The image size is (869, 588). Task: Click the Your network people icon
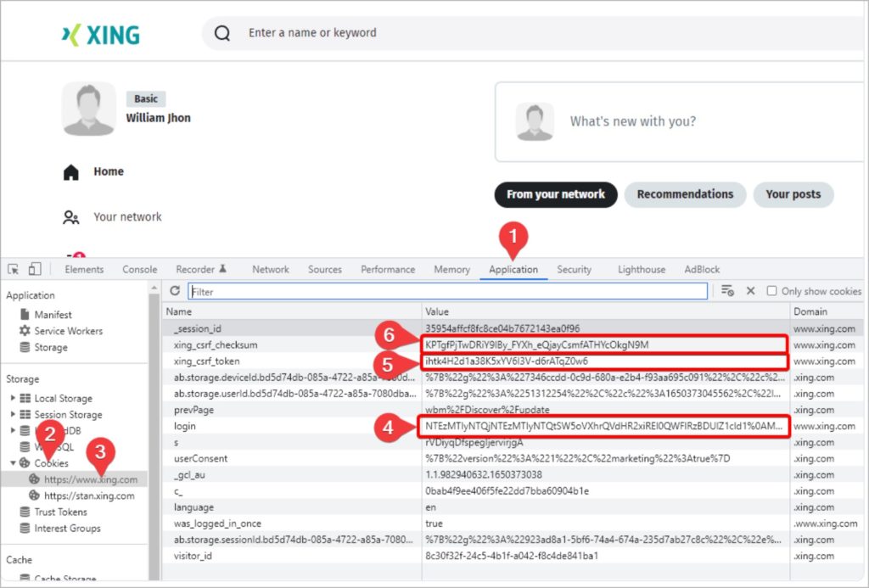pyautogui.click(x=71, y=217)
